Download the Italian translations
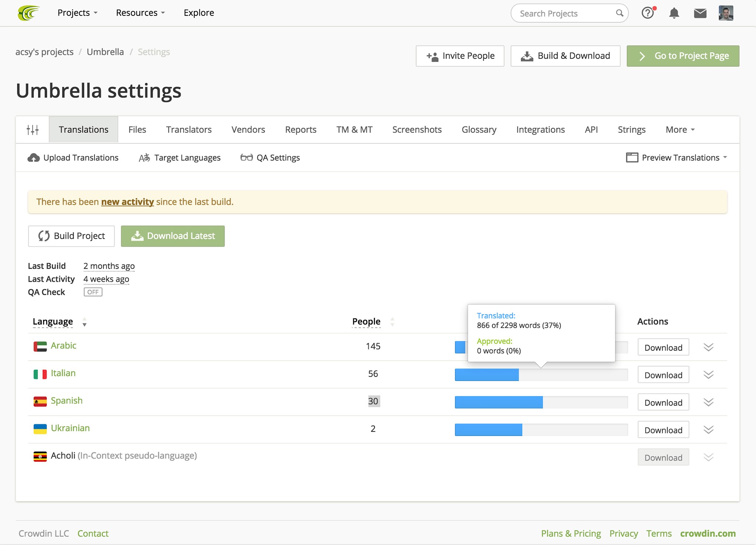 pyautogui.click(x=663, y=375)
